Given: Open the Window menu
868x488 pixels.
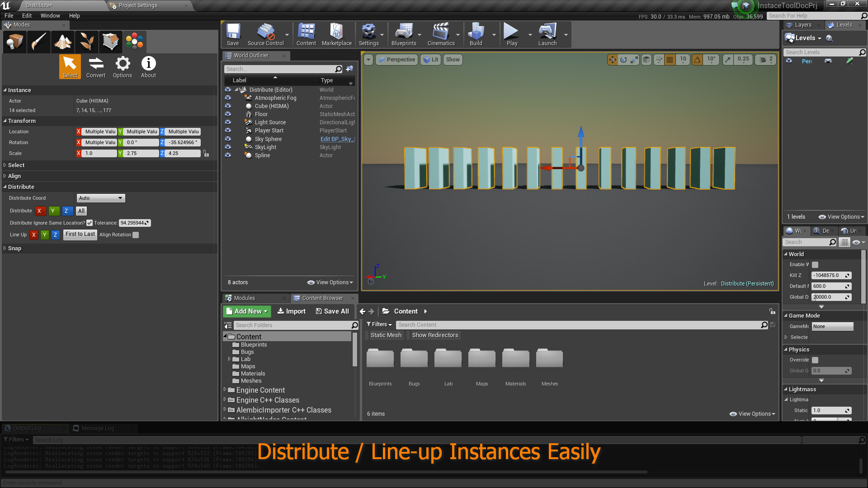Looking at the screenshot, I should 50,15.
